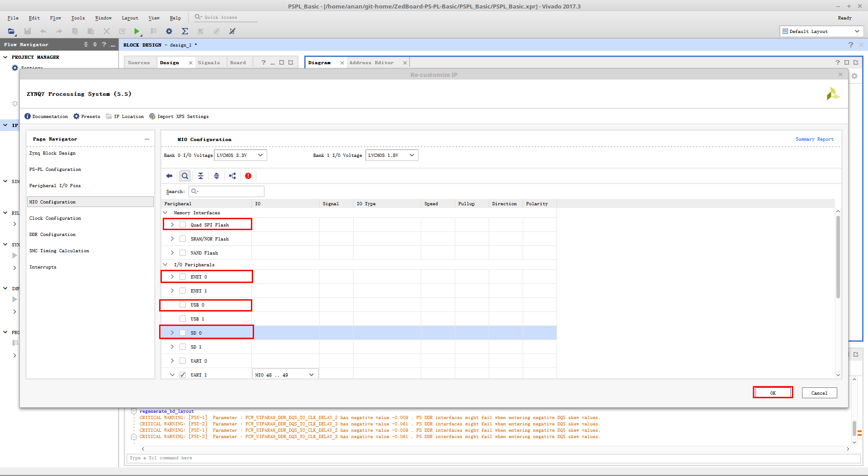The image size is (868, 476).
Task: Open UART 1 MIO 48..49 dropdown
Action: (285, 375)
